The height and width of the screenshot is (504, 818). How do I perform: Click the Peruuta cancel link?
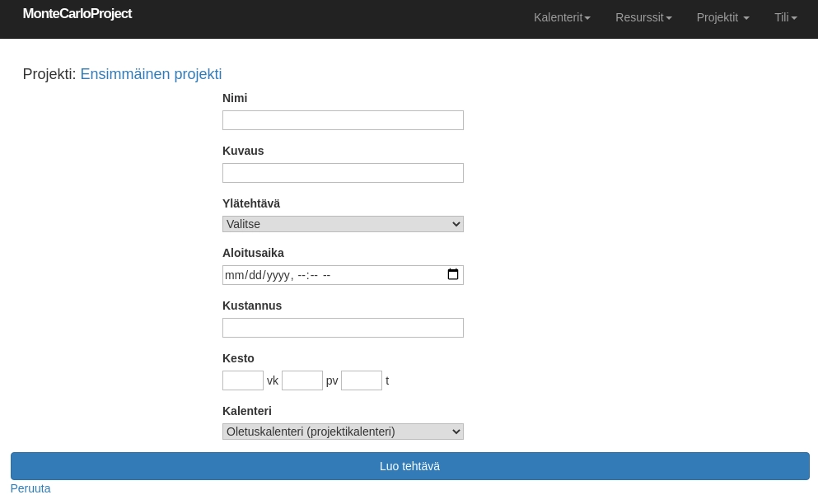click(x=30, y=488)
